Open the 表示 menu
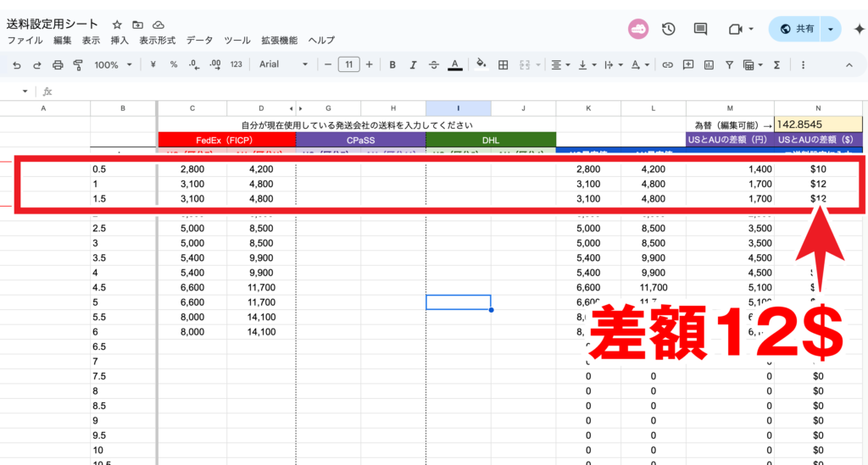 [91, 41]
